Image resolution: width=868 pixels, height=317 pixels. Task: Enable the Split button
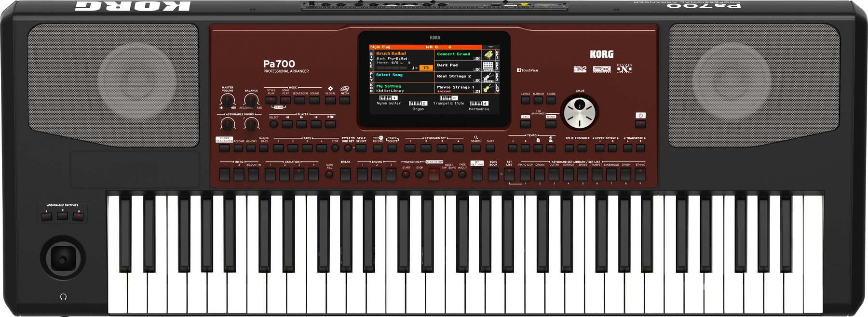[570, 148]
